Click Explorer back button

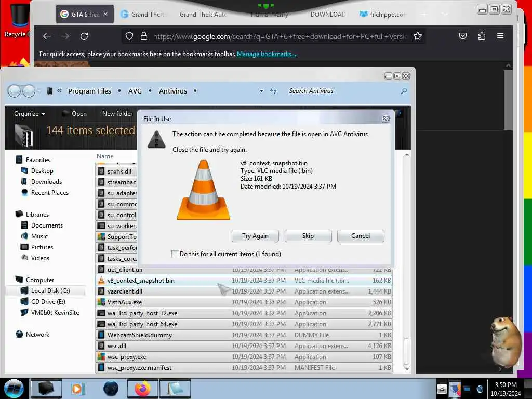click(14, 91)
